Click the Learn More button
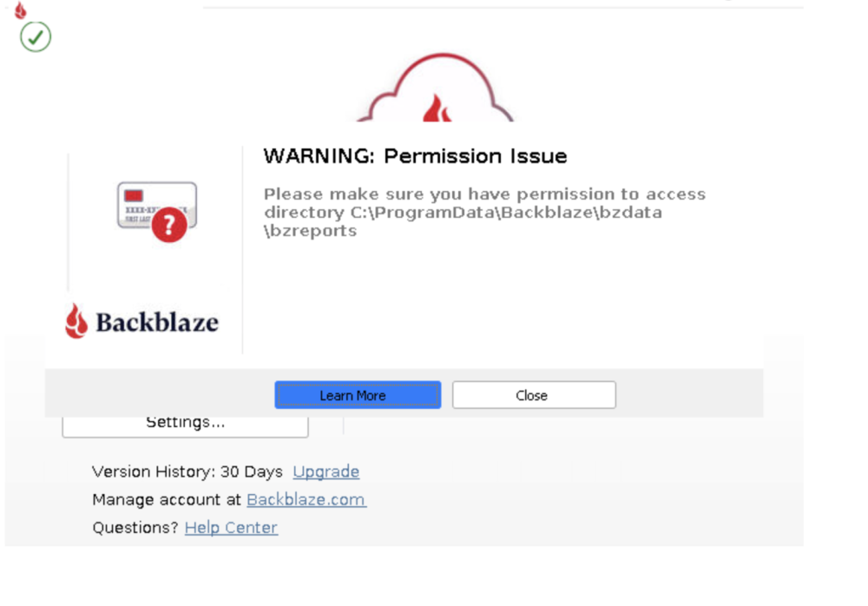The width and height of the screenshot is (868, 606). coord(358,395)
